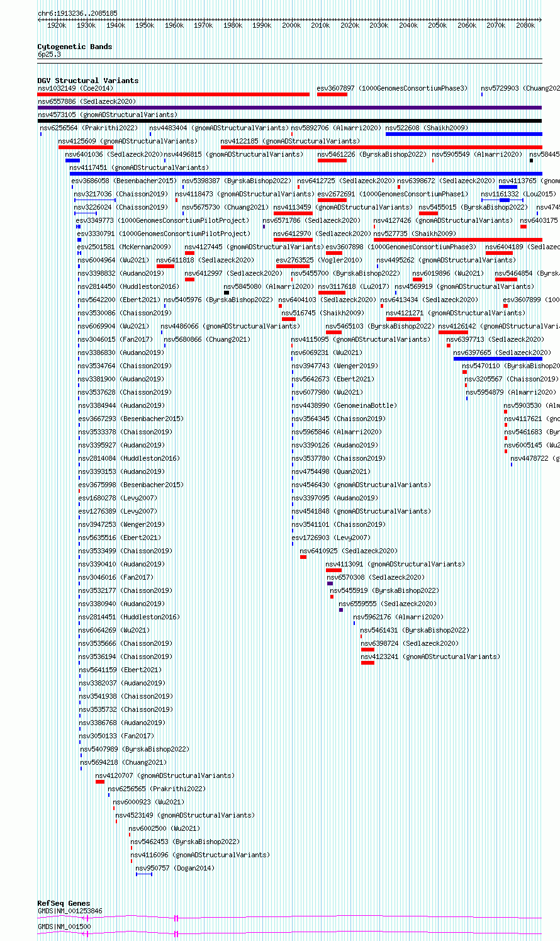The width and height of the screenshot is (560, 941).
Task: Click the blue bar under nsv522608 (Shaikh2009)
Action: click(464, 134)
